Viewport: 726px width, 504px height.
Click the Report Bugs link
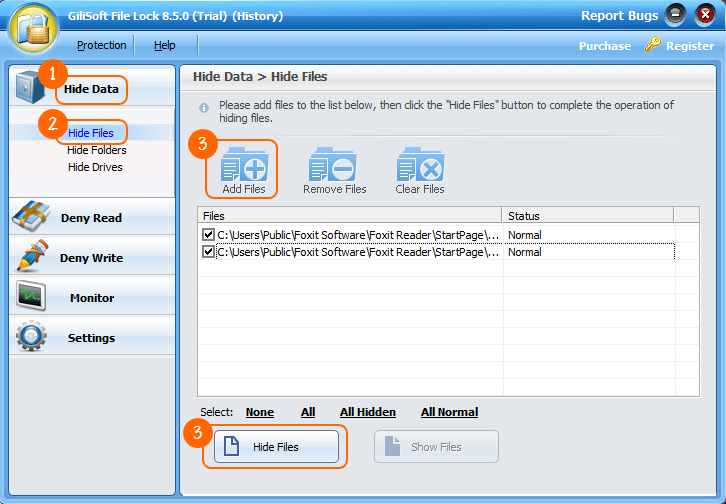pos(620,15)
